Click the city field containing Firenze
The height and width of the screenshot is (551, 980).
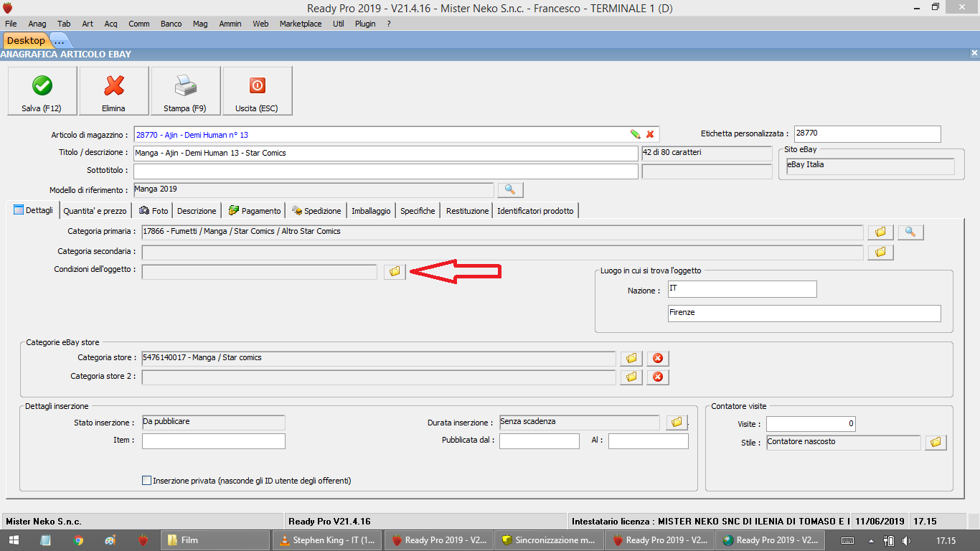click(804, 313)
